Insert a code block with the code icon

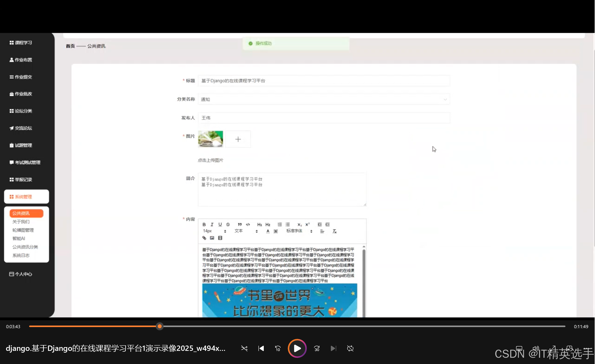tap(248, 224)
